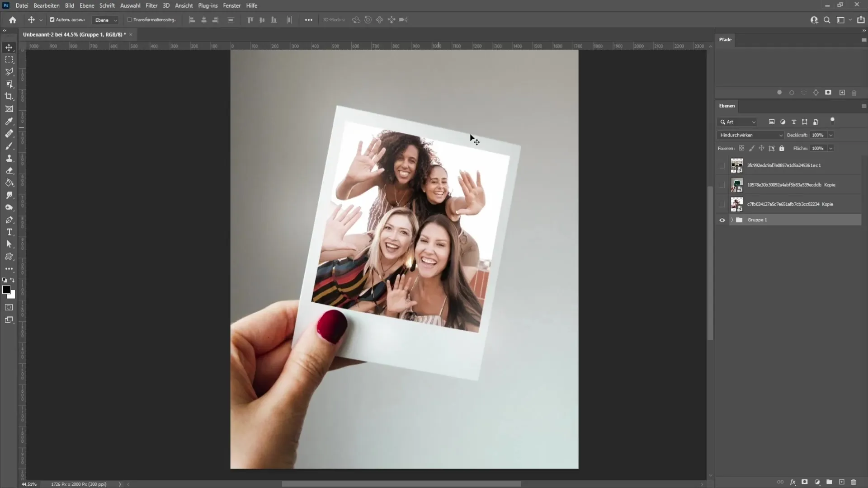Select the Clone Stamp tool
This screenshot has height=488, width=868.
(9, 159)
